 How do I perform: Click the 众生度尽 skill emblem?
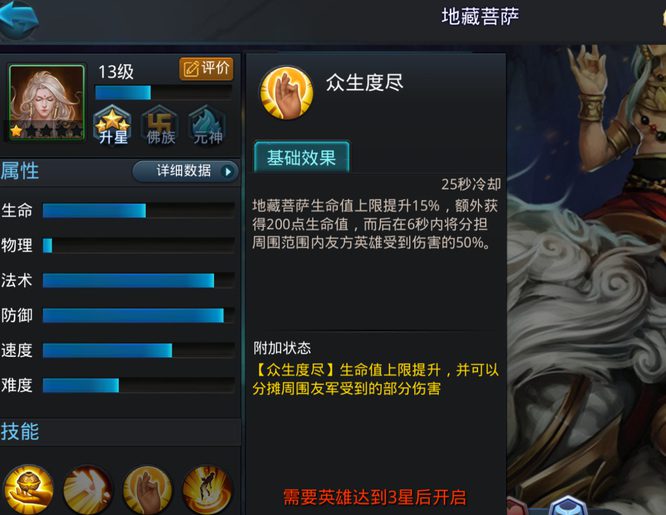(x=287, y=93)
